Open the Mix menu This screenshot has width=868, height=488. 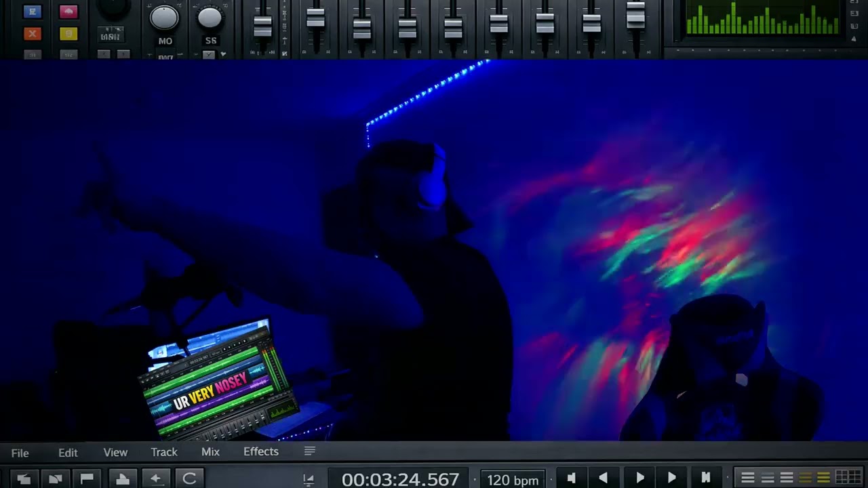pyautogui.click(x=210, y=452)
